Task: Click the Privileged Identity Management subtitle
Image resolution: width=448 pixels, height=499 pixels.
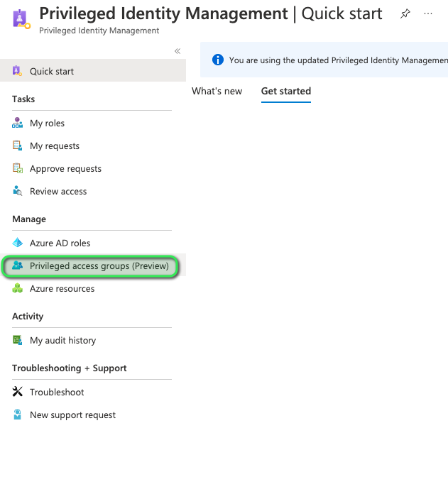Action: pos(99,31)
